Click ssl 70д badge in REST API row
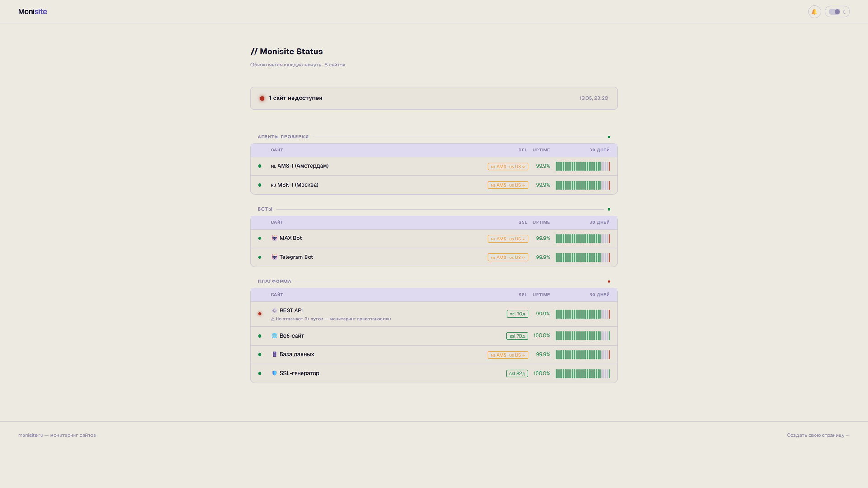 tap(518, 314)
